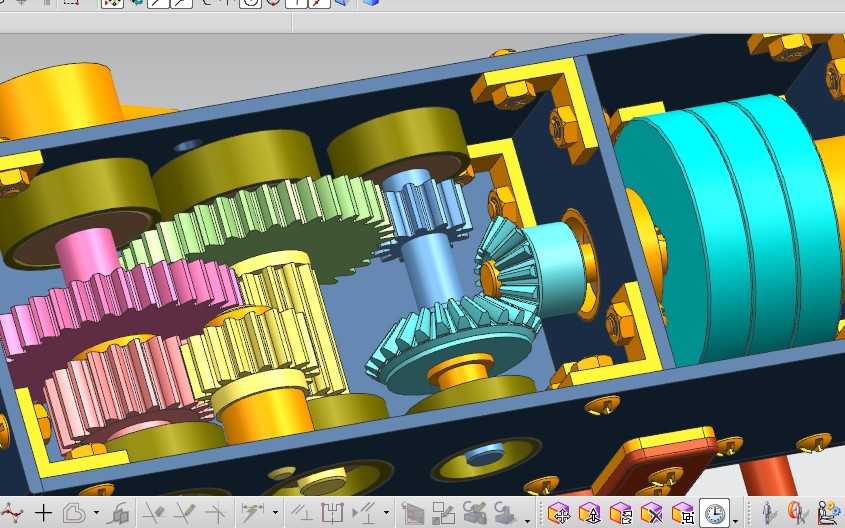Select the offset profile shape tool

point(74,513)
